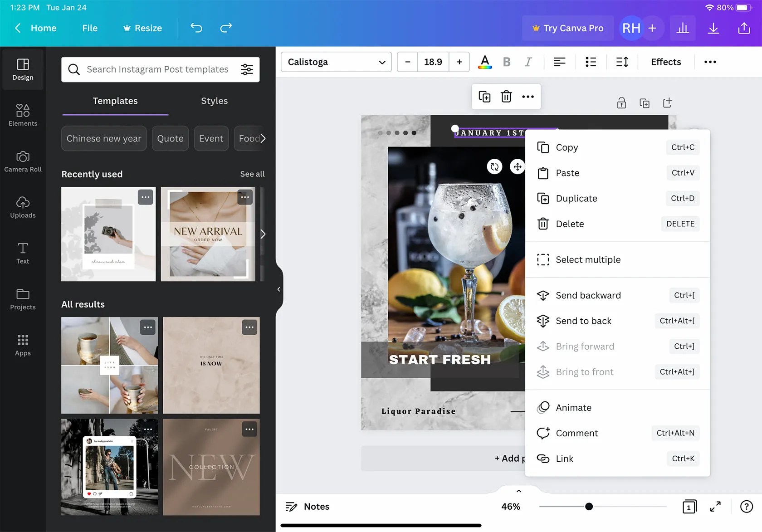Viewport: 762px width, 532px height.
Task: Click the undo arrow
Action: coord(196,28)
